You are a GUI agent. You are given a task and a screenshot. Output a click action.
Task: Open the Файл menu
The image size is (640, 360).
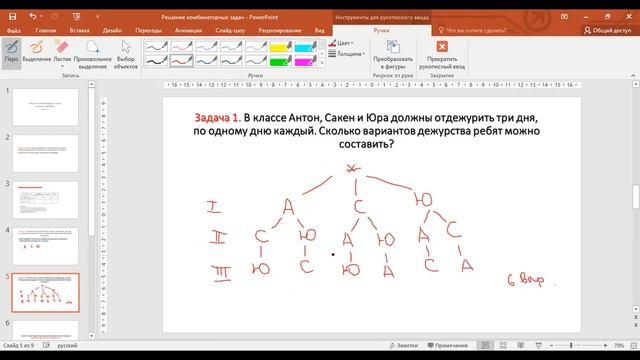pos(14,31)
